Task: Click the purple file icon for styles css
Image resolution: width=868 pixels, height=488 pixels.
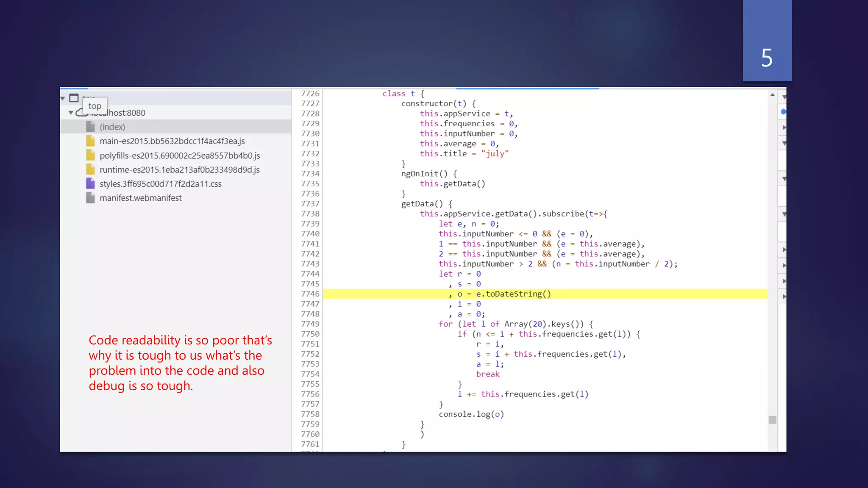Action: (90, 183)
